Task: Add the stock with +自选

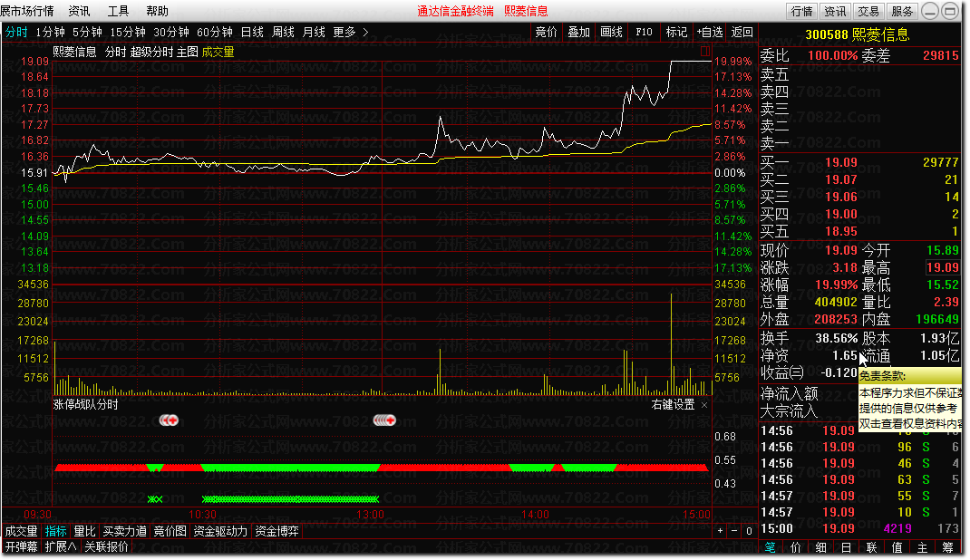Action: (x=709, y=32)
